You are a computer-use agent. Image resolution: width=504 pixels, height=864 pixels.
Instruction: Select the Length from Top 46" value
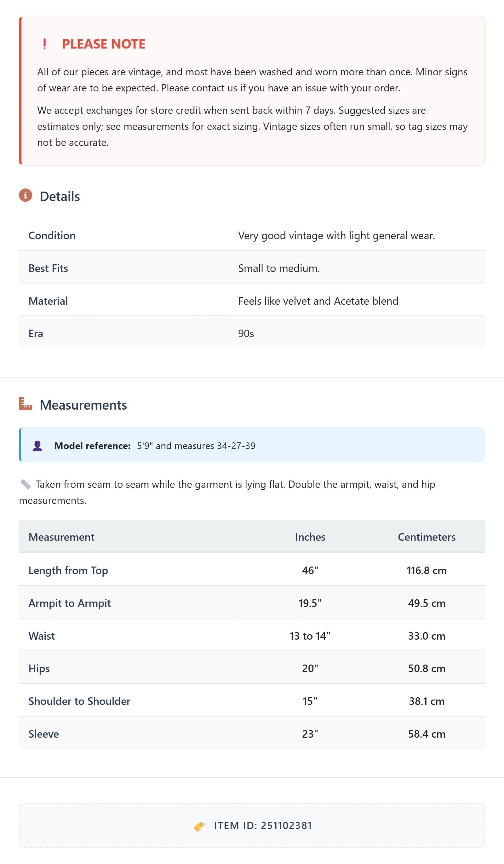click(310, 571)
